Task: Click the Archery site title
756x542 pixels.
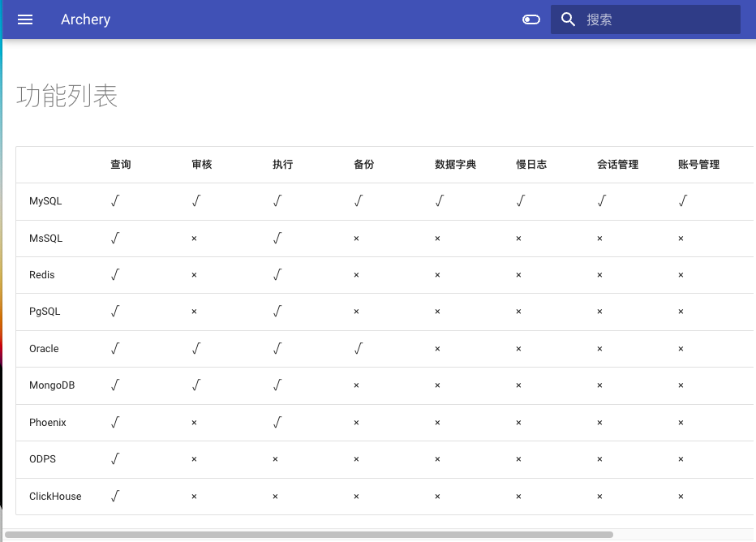Action: coord(85,19)
